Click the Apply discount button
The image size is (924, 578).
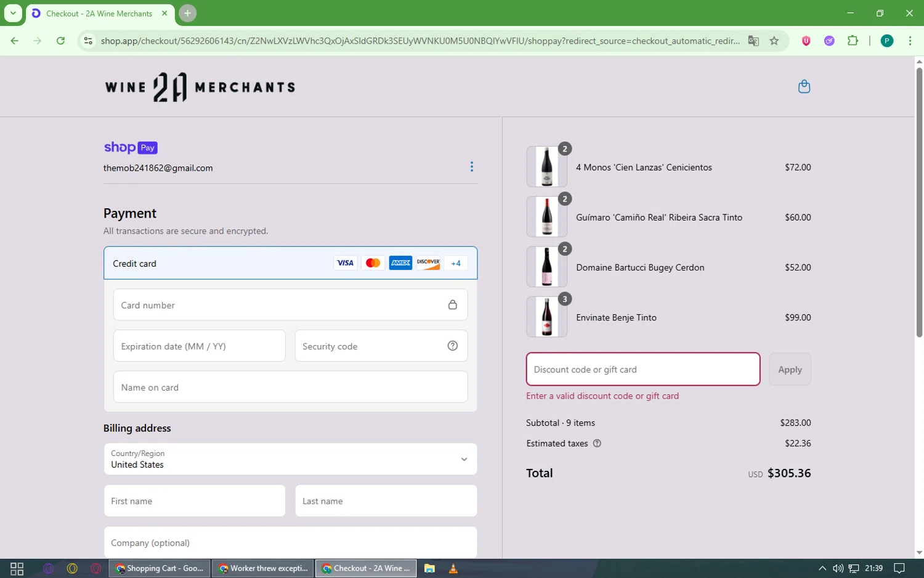[790, 369]
